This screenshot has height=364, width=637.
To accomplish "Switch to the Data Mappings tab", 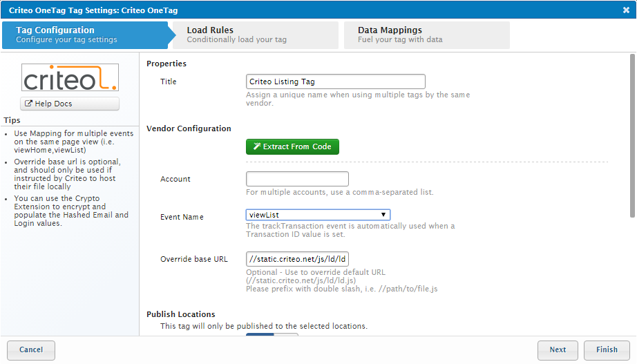I will [x=426, y=35].
